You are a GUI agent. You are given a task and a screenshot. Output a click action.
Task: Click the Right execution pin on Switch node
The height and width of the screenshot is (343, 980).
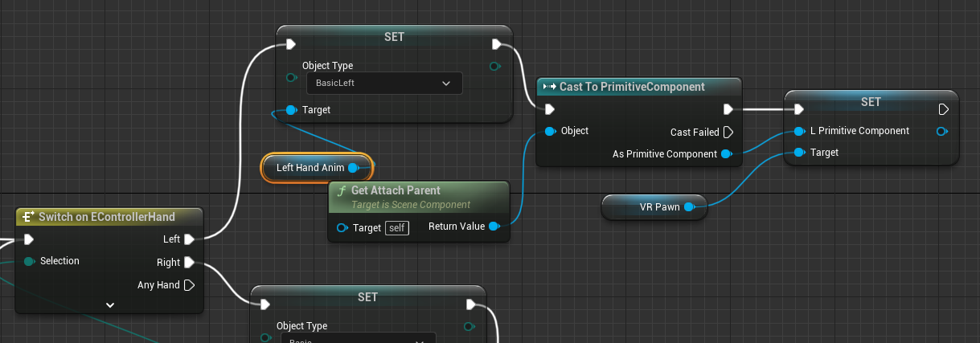tap(189, 262)
